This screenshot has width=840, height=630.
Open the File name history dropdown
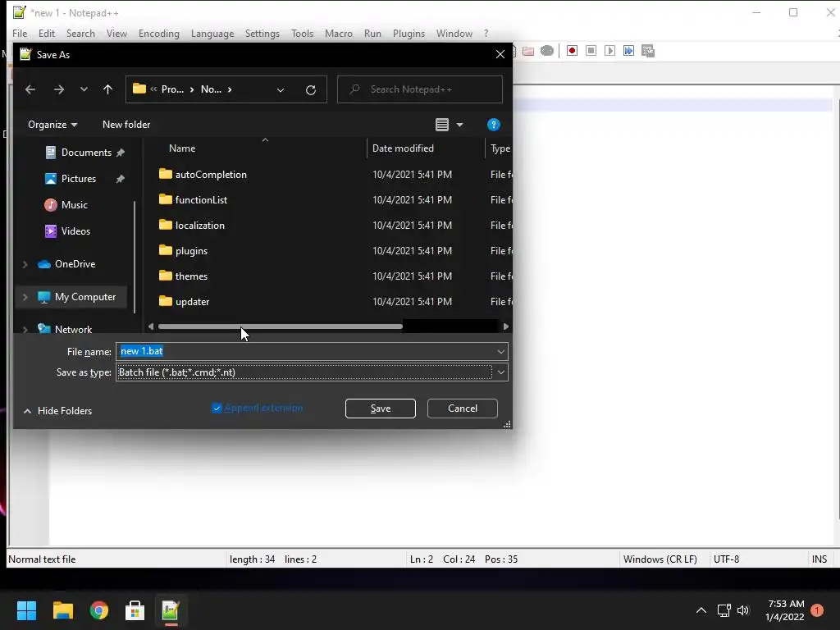pos(500,352)
